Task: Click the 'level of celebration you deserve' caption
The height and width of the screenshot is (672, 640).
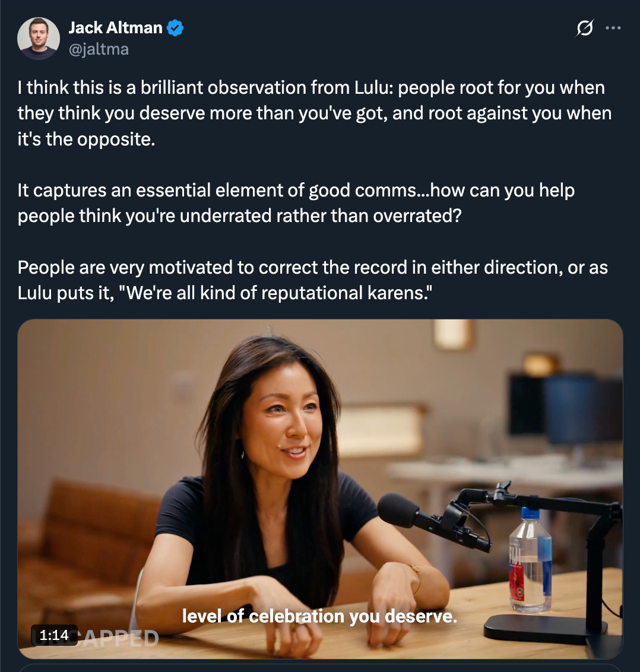Action: pyautogui.click(x=320, y=616)
